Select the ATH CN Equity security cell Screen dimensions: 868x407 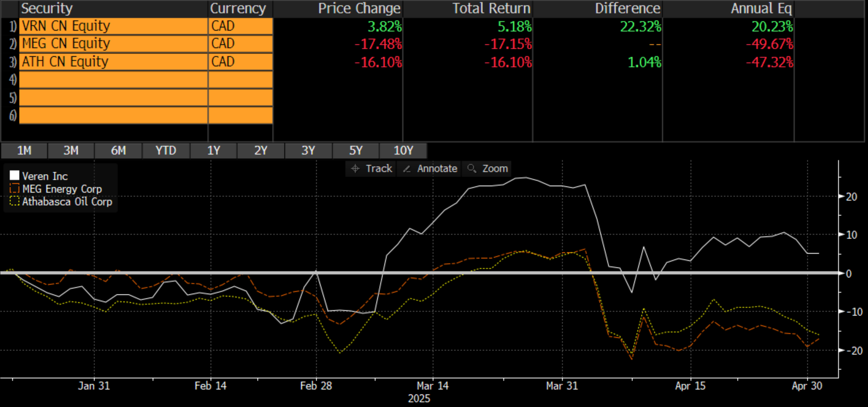point(113,62)
